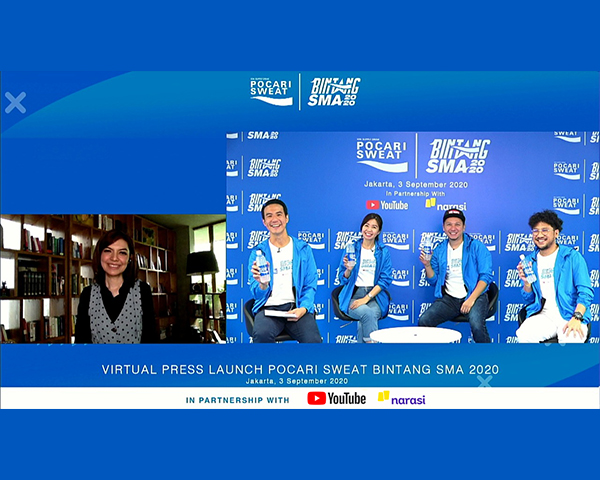Open the narasi logo in bottom banner

click(401, 398)
